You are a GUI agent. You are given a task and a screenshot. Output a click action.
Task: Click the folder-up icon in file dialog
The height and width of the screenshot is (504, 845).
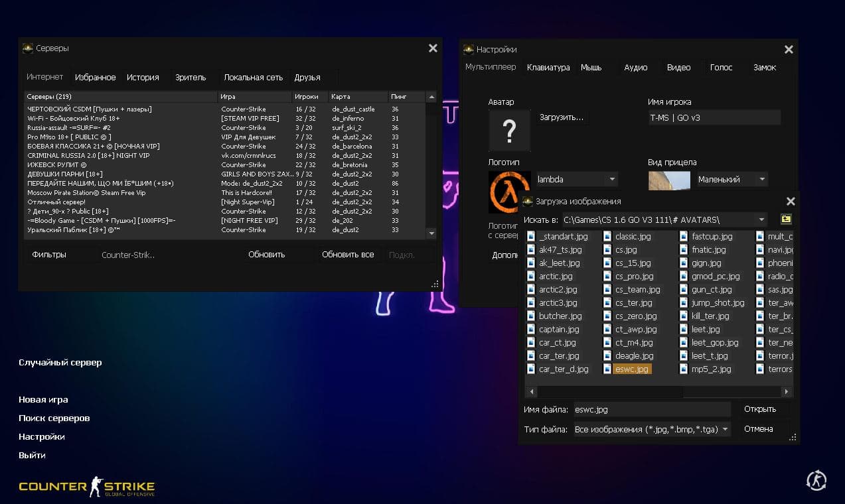pyautogui.click(x=785, y=220)
